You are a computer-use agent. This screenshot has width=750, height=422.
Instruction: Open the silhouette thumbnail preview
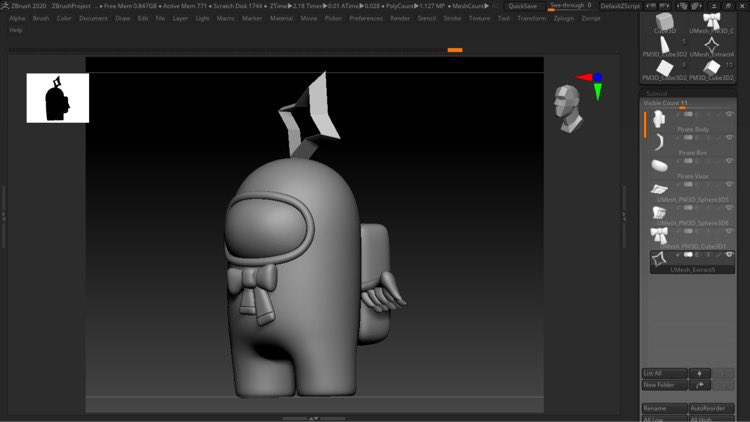pyautogui.click(x=58, y=98)
